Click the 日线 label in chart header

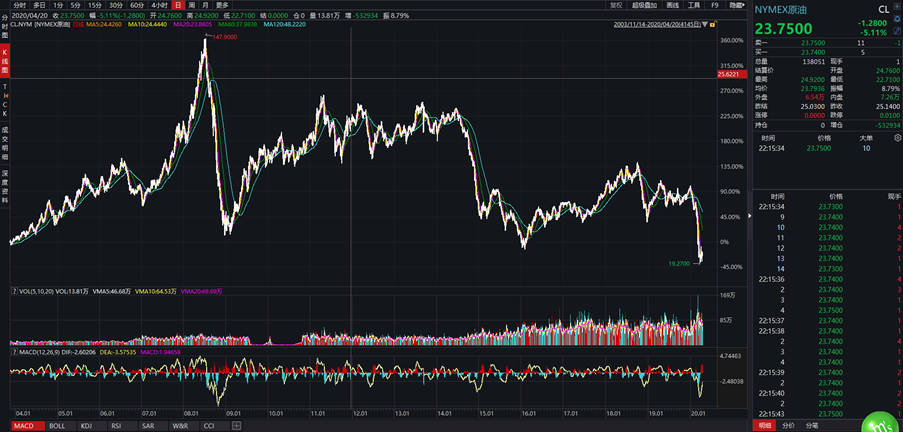click(x=78, y=25)
